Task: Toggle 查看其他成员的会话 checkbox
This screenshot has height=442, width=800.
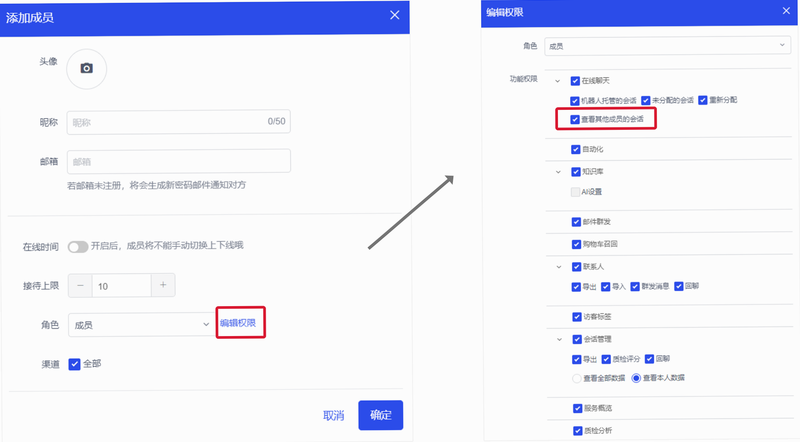Action: click(574, 119)
